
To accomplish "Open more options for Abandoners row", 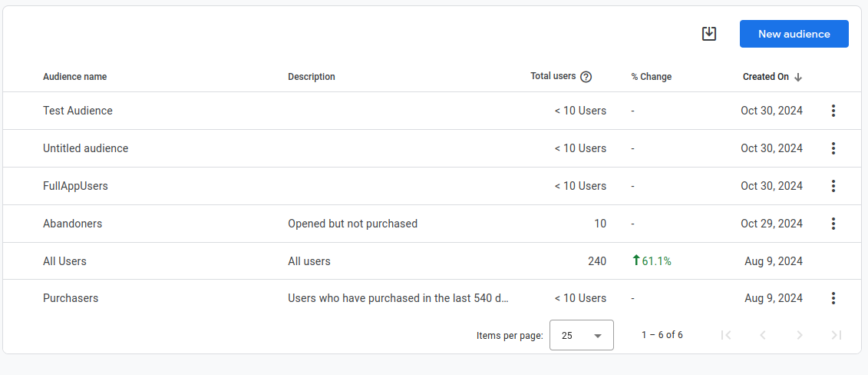I will pyautogui.click(x=833, y=224).
